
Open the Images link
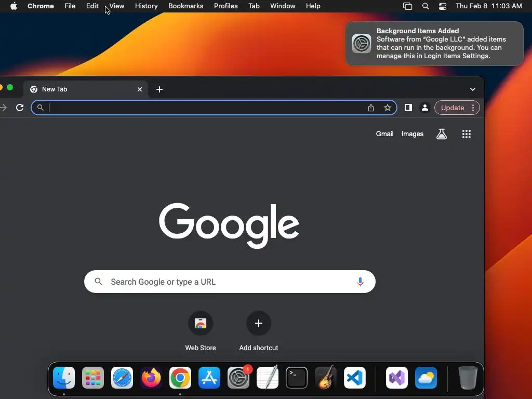tap(412, 134)
